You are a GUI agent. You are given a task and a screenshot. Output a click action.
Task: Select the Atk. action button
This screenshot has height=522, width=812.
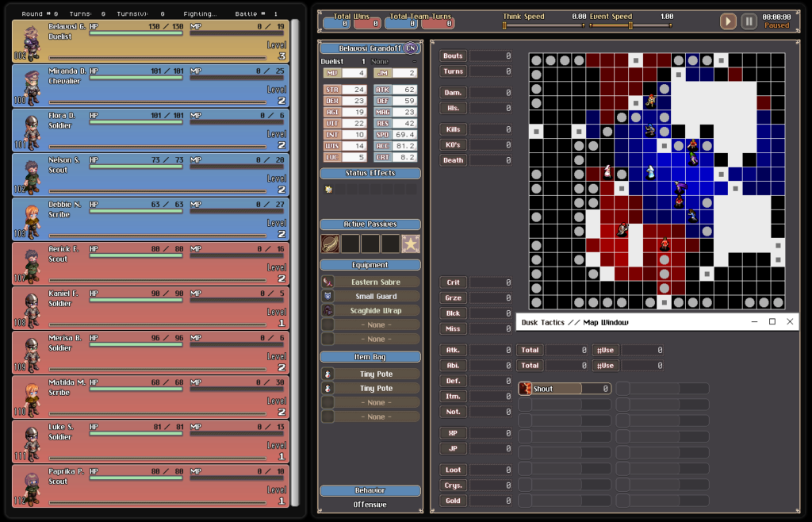pyautogui.click(x=453, y=350)
